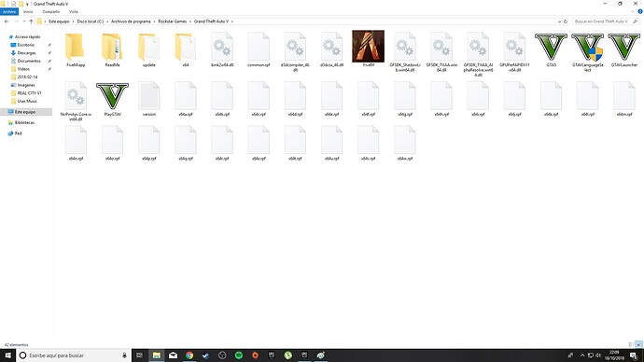Select the GTAVLanguageSelect icon
Viewport: 644px width, 362px height.
click(587, 47)
